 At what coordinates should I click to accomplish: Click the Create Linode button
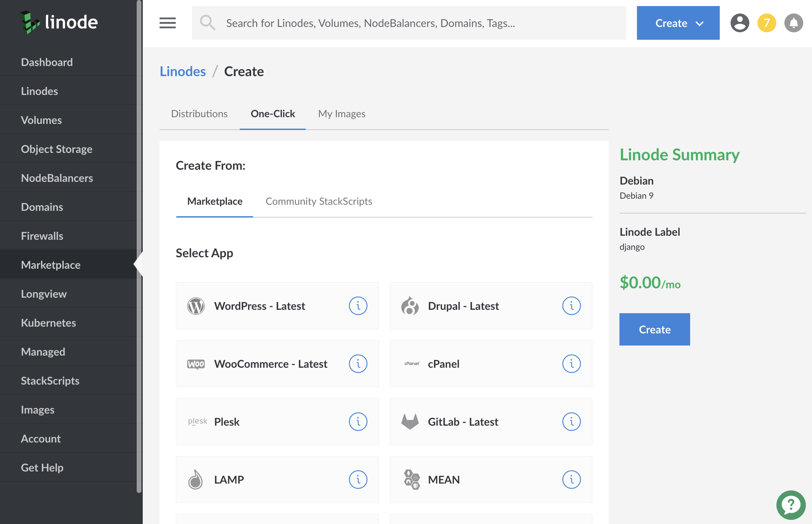655,329
